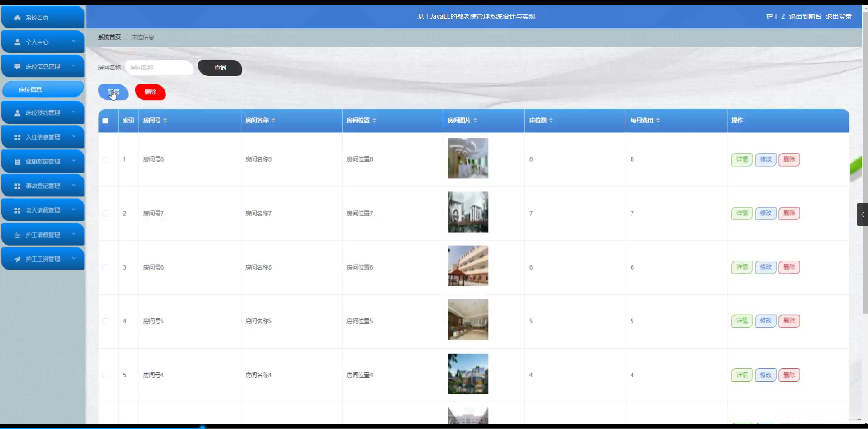Expand the 床位预约管理 menu chevron

(74, 112)
